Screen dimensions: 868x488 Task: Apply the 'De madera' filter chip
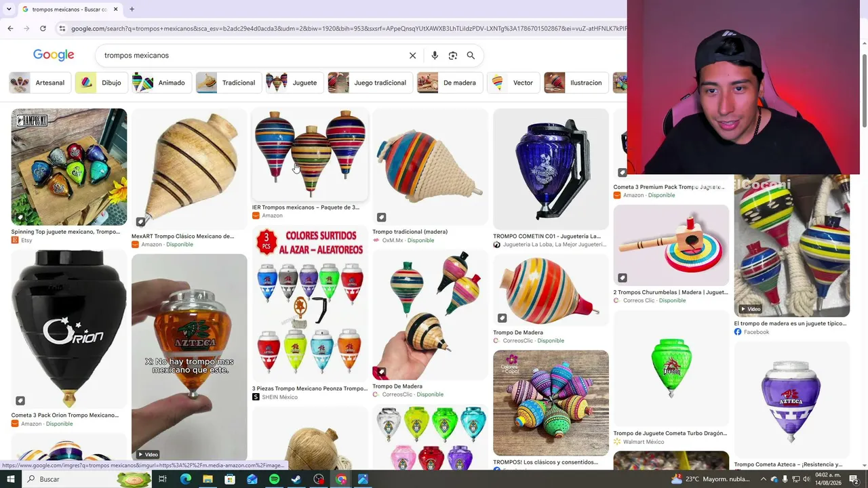[x=450, y=83]
